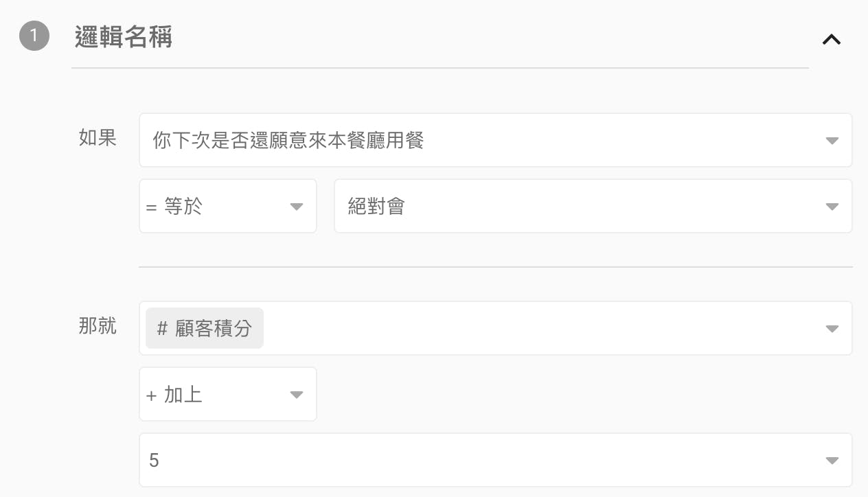Image resolution: width=868 pixels, height=497 pixels.
Task: Click the arrow icon on the question dropdown
Action: coord(832,141)
